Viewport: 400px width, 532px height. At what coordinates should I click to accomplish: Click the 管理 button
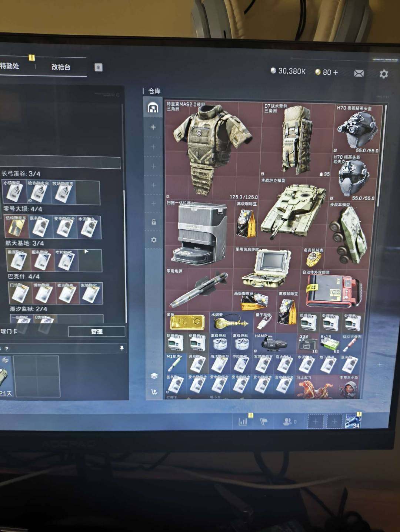96,331
